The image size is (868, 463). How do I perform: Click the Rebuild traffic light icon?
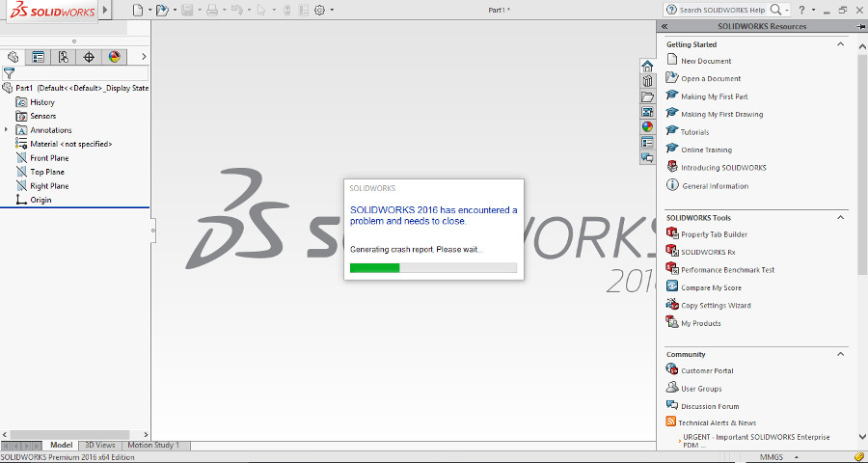point(286,10)
